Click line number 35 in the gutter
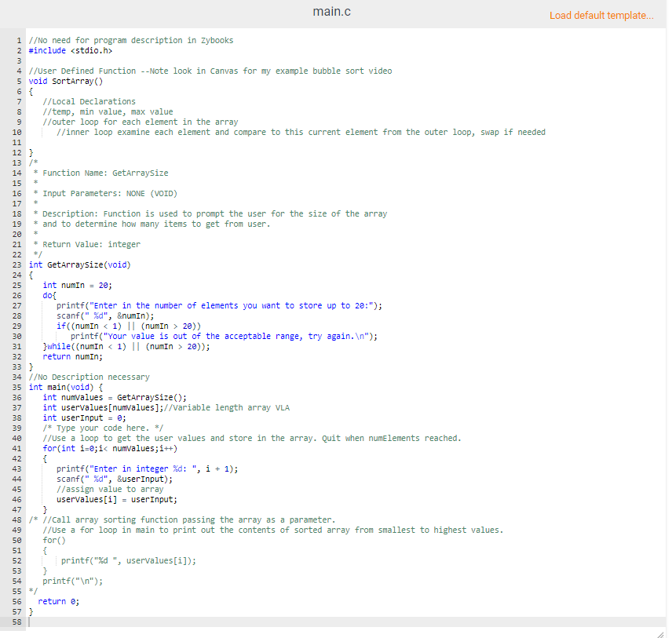This screenshot has height=638, width=672. 16,387
